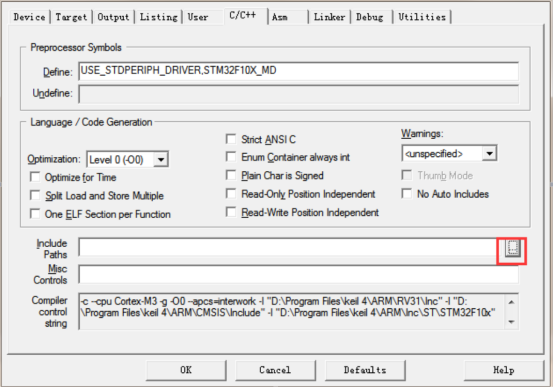The height and width of the screenshot is (388, 554).
Task: Open the Output tab
Action: (x=113, y=17)
